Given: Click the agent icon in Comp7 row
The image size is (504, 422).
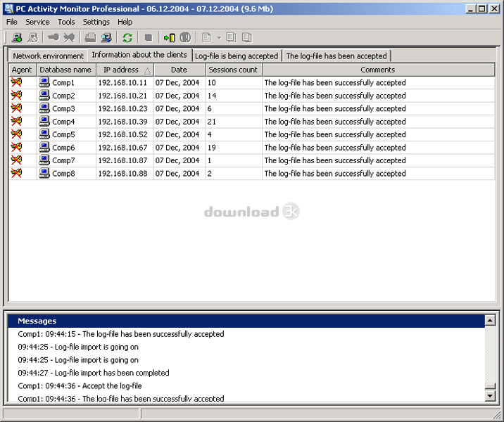Looking at the screenshot, I should [16, 160].
